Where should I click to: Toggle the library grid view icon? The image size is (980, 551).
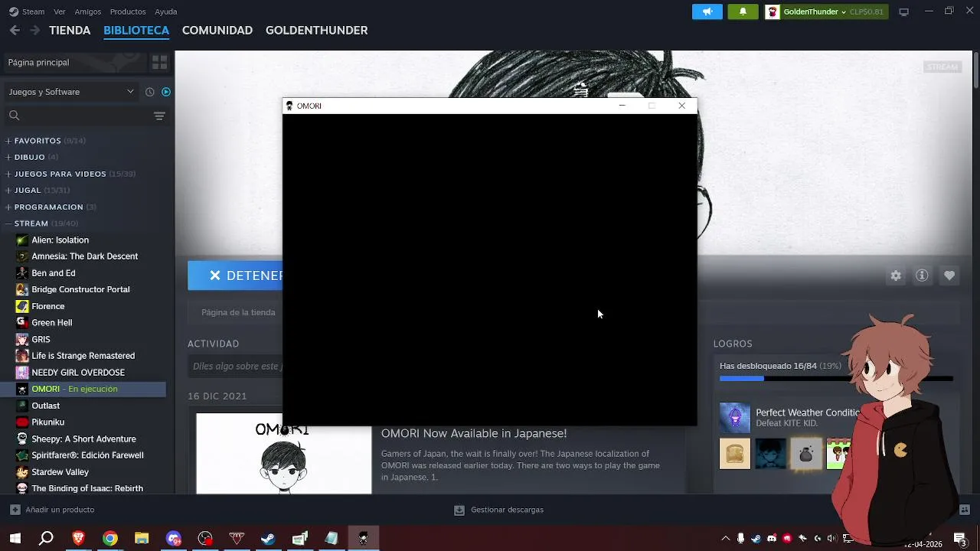[159, 62]
